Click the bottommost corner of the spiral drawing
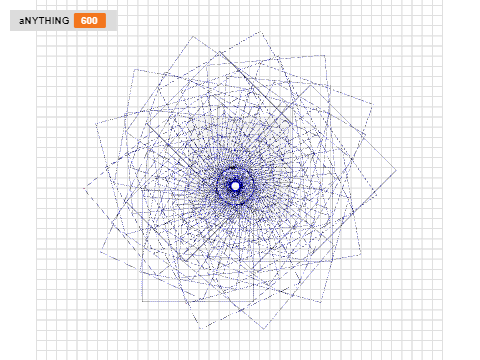 pyautogui.click(x=264, y=329)
